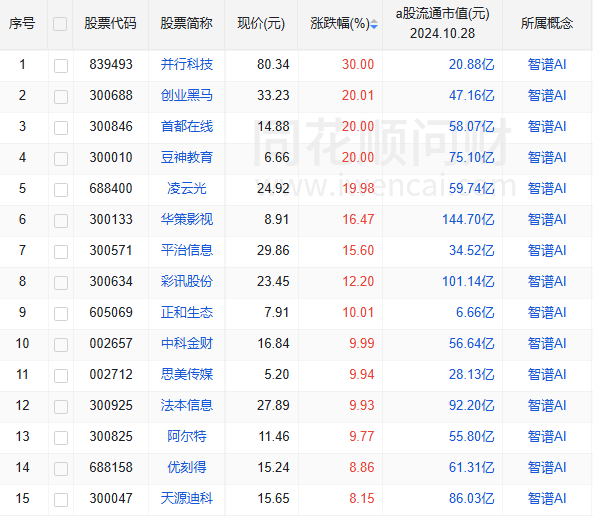Click the 股票代码 column header
Viewport: 593px width, 516px height.
coord(110,23)
